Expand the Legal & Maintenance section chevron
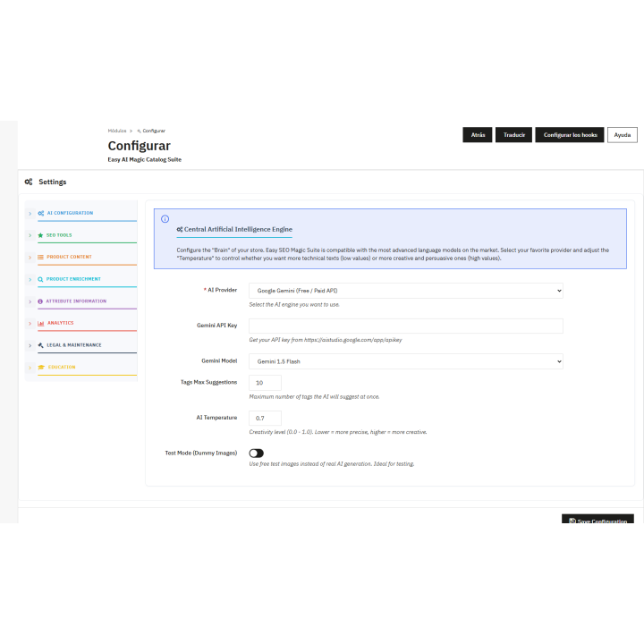 30,346
